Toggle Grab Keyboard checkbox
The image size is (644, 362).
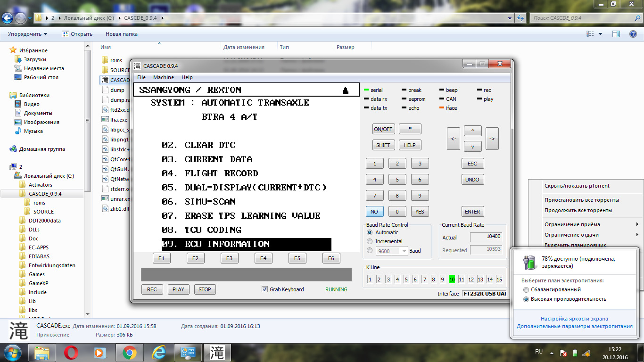click(x=264, y=289)
